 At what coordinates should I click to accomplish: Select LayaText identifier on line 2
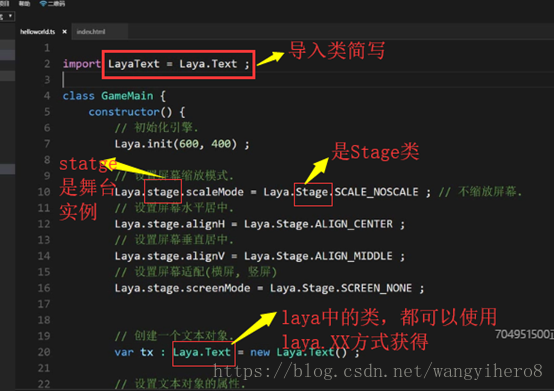coord(134,64)
